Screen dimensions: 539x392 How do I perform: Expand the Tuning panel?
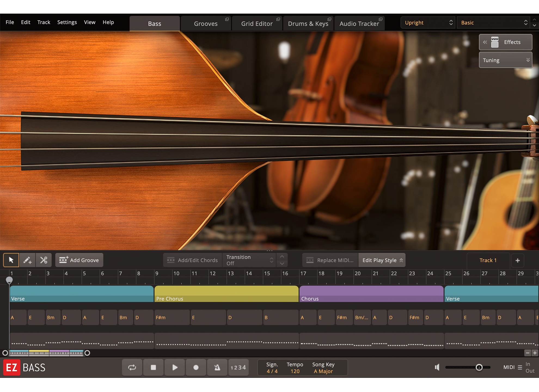505,60
